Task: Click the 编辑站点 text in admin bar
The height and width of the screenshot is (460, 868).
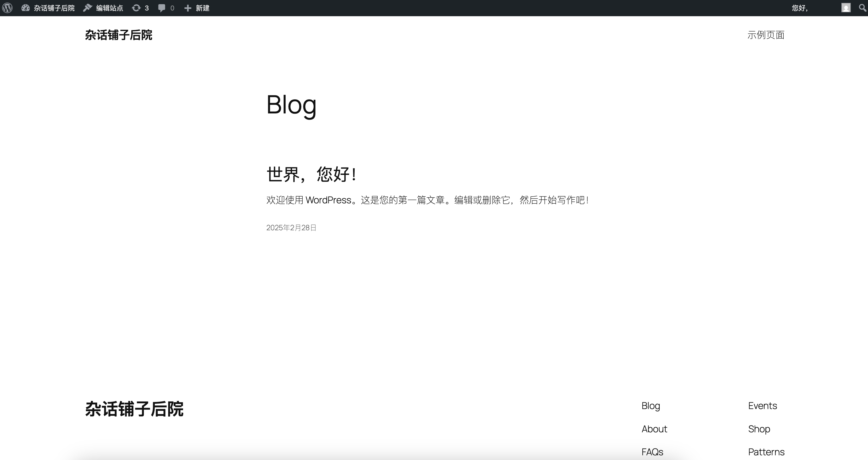Action: [x=109, y=8]
